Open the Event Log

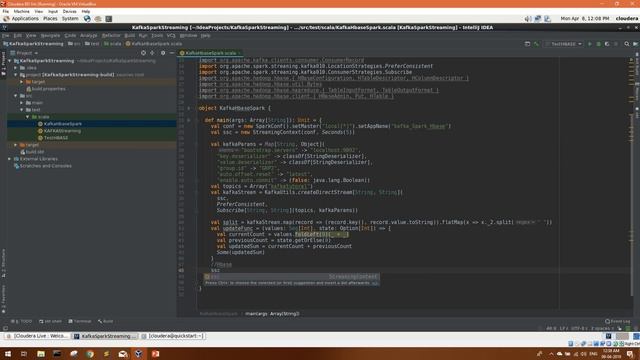pos(618,321)
